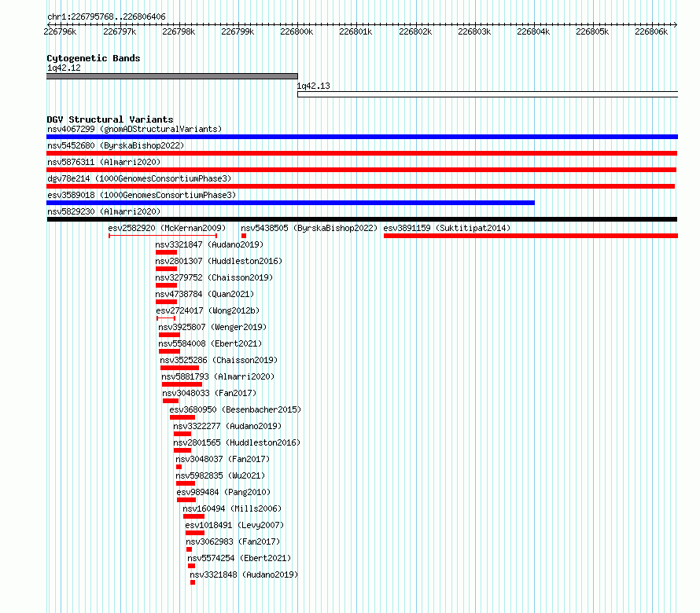Select the nsv5452680 ByrskaBishop2022 label
Viewport: 700px width, 613px height.
[x=116, y=145]
